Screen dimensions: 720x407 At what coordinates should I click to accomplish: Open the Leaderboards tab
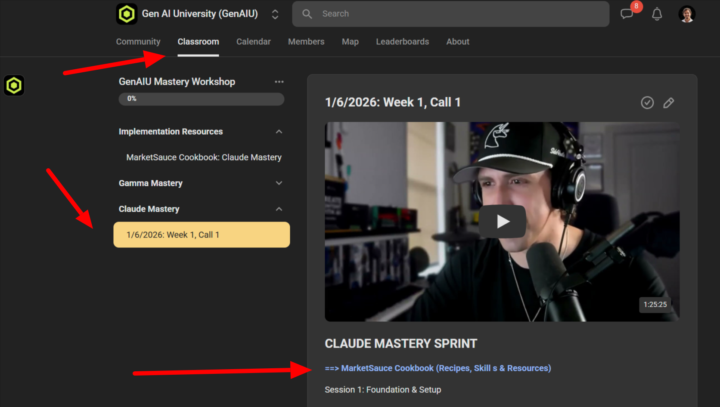pos(402,42)
